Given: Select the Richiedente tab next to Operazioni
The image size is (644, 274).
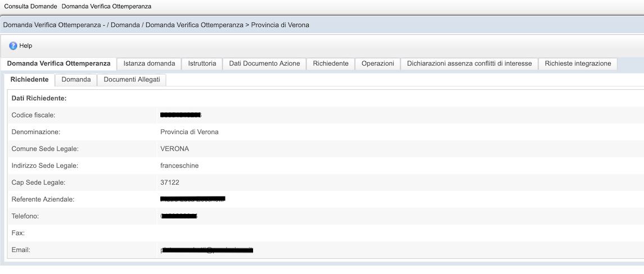Looking at the screenshot, I should pyautogui.click(x=331, y=64).
